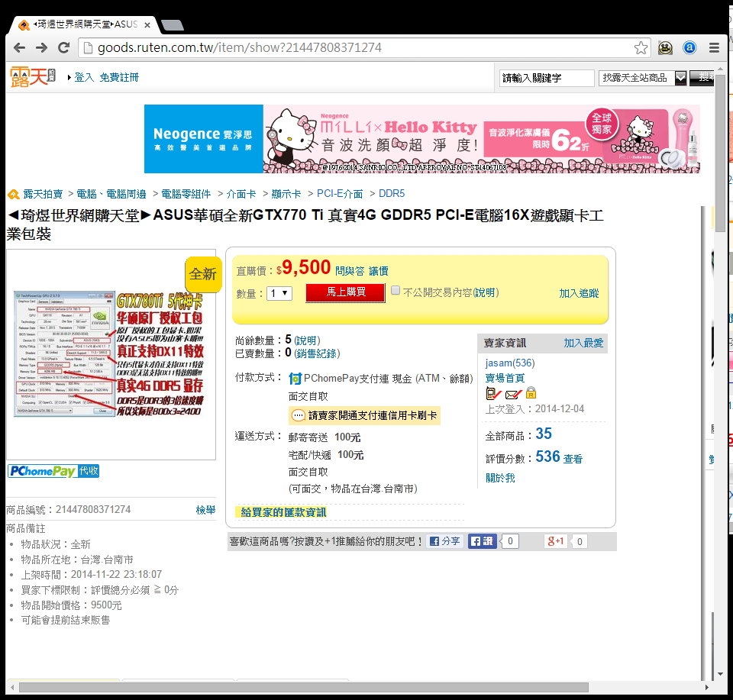
Task: Open a new browser tab
Action: click(173, 24)
